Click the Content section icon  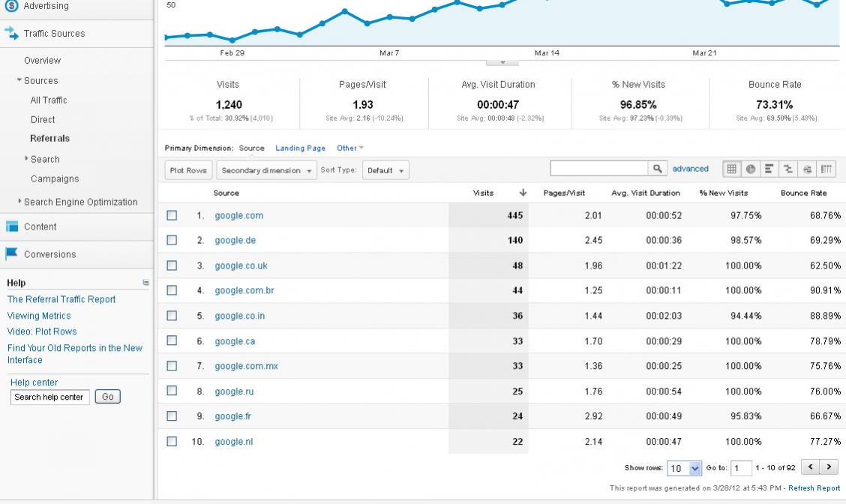tap(11, 226)
